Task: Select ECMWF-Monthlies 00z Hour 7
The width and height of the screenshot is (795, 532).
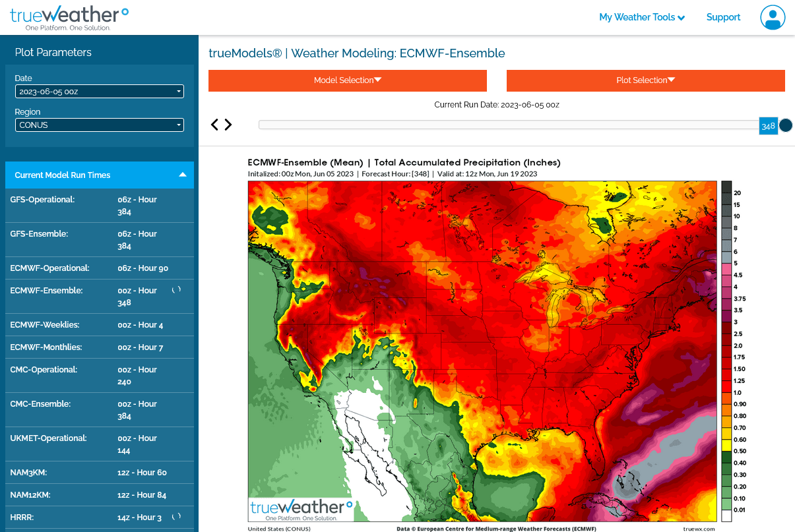Action: point(100,347)
